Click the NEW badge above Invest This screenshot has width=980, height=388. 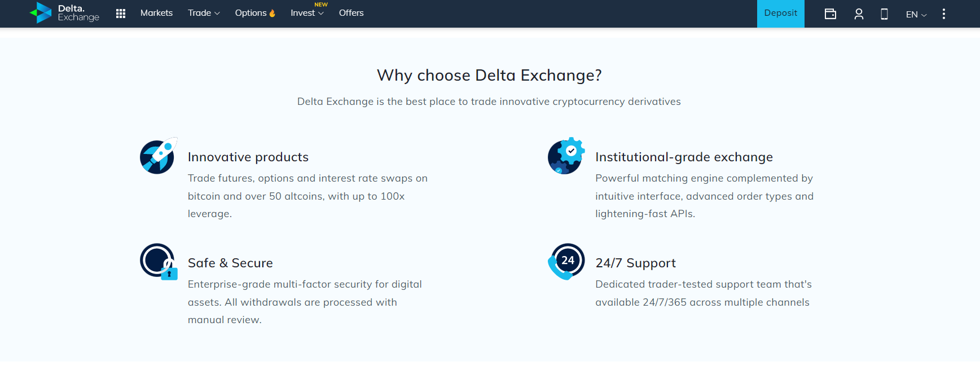coord(321,5)
